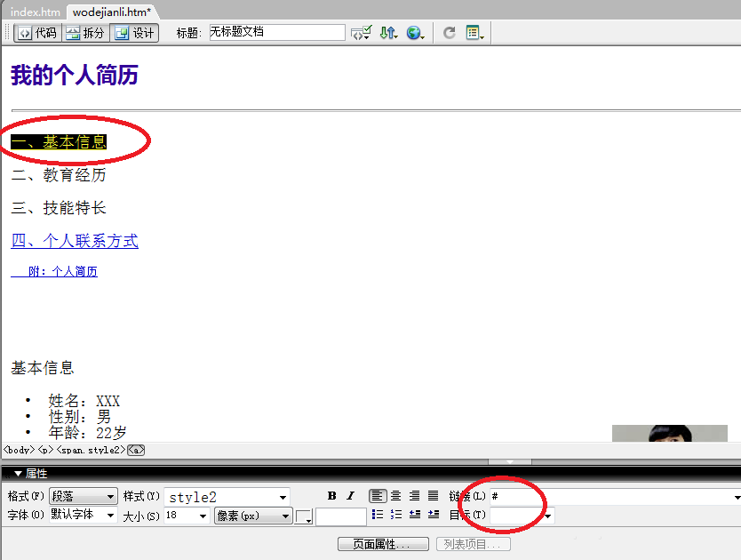Click the text 二、教育经历
The height and width of the screenshot is (560, 741).
59,175
